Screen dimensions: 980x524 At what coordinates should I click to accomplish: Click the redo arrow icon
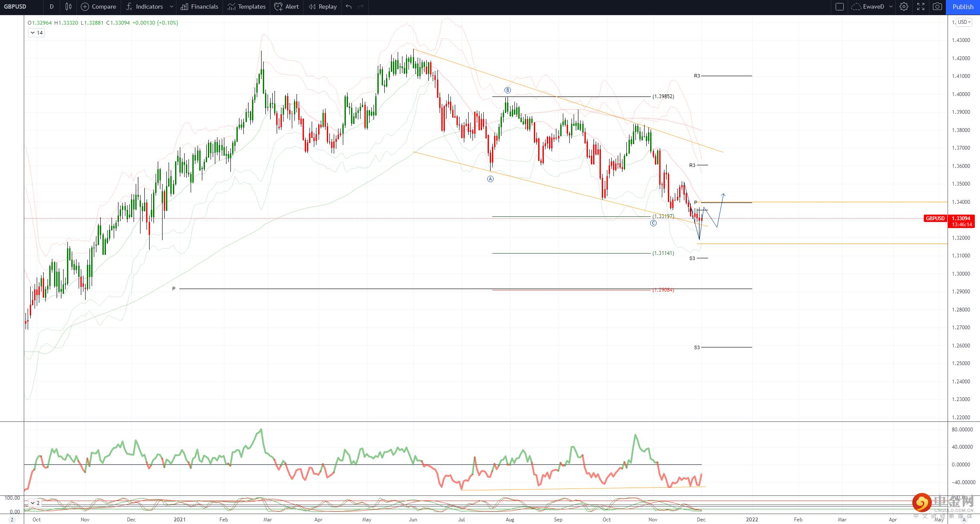[361, 6]
